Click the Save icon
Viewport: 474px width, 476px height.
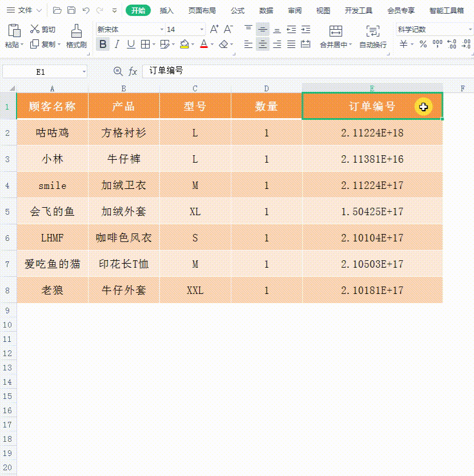[71, 10]
